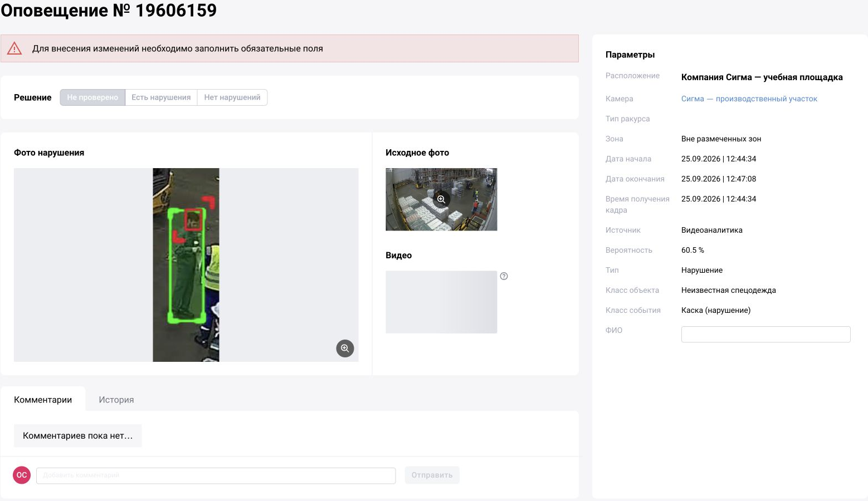The height and width of the screenshot is (501, 868).
Task: Select the 'Есть нарушения' decision option
Action: click(161, 97)
